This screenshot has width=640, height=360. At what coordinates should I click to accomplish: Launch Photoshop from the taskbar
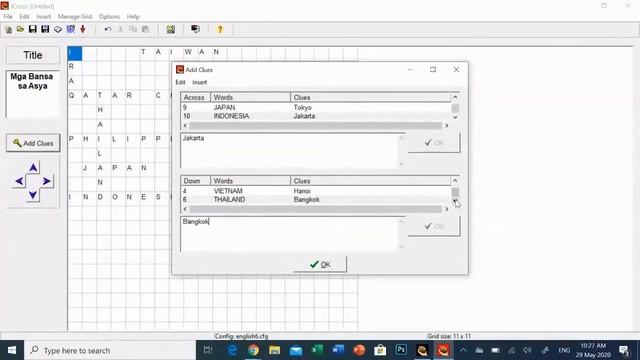click(x=401, y=350)
